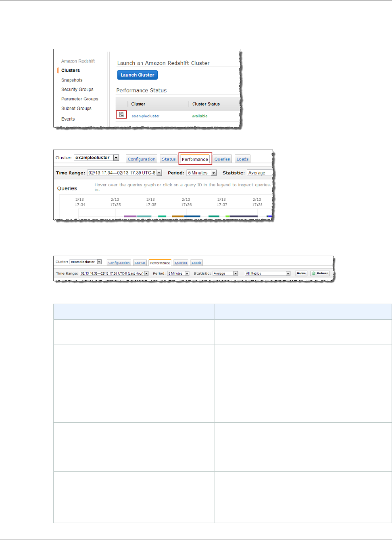Open Snapshots in the left navigation
Image resolution: width=392 pixels, height=540 pixels.
(72, 80)
